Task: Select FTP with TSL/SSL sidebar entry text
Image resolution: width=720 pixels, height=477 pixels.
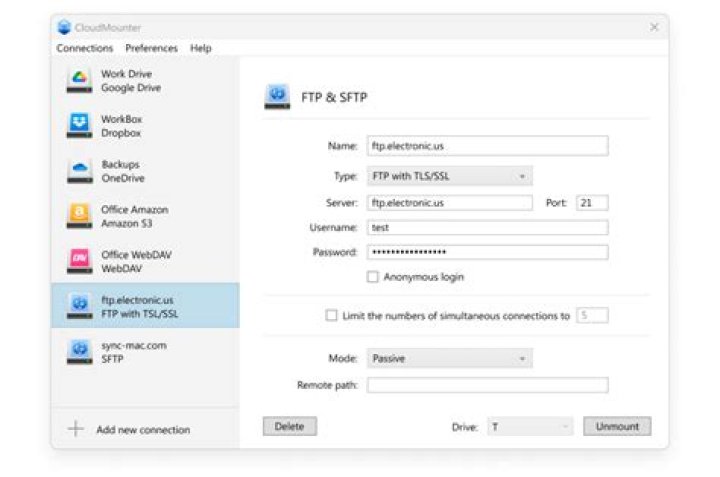Action: pyautogui.click(x=140, y=314)
